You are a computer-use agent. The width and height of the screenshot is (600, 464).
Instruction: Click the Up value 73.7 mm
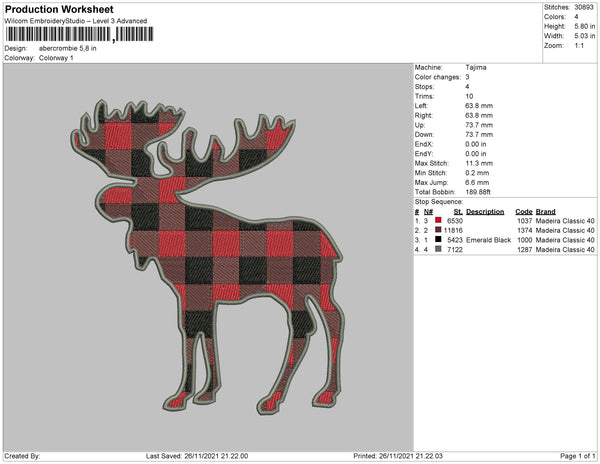[479, 125]
